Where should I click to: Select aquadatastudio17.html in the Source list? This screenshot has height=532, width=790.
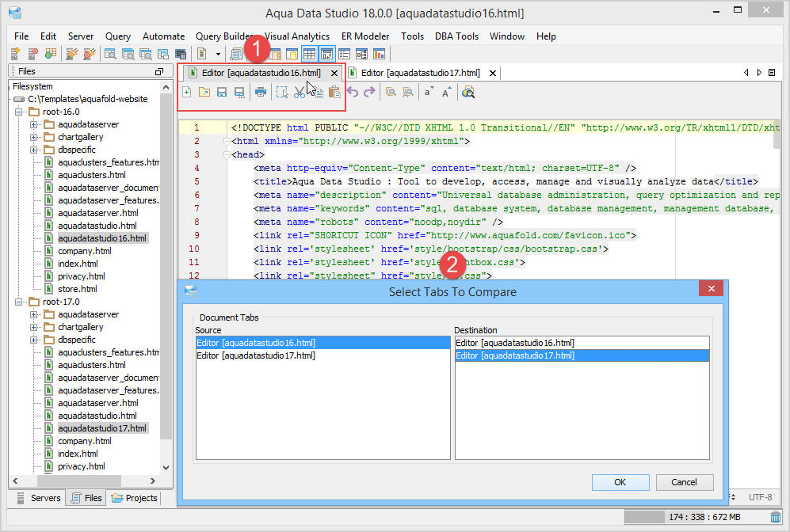click(256, 355)
